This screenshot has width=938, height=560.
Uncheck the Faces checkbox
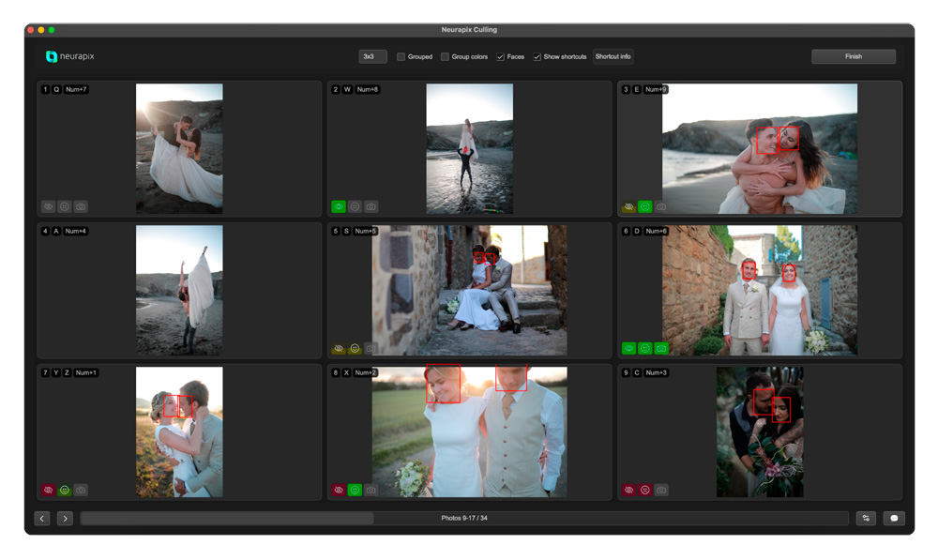pos(500,57)
